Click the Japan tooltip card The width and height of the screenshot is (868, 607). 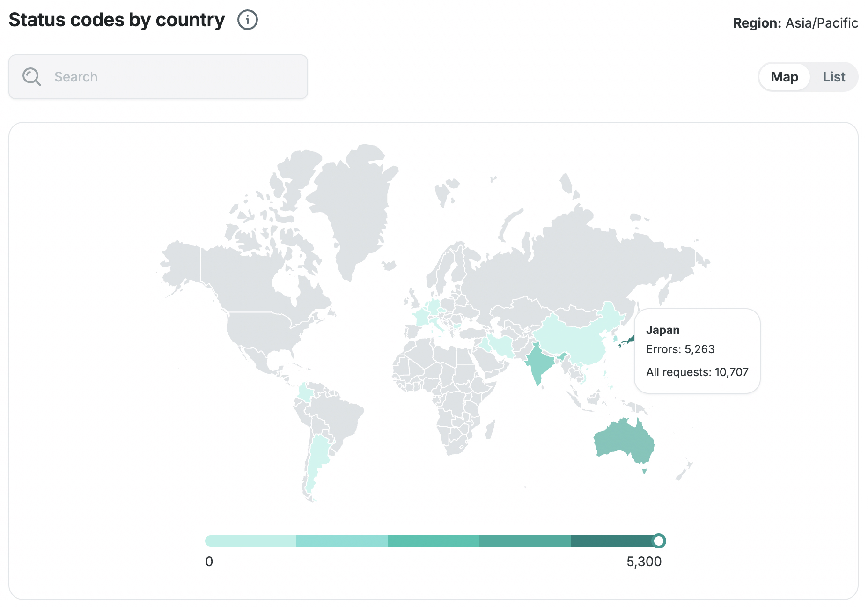[x=697, y=351]
